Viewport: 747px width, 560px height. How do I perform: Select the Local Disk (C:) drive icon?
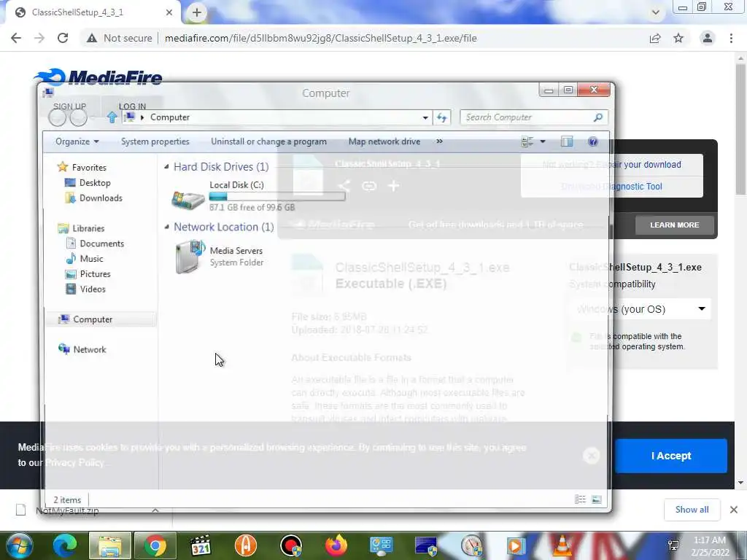[188, 200]
